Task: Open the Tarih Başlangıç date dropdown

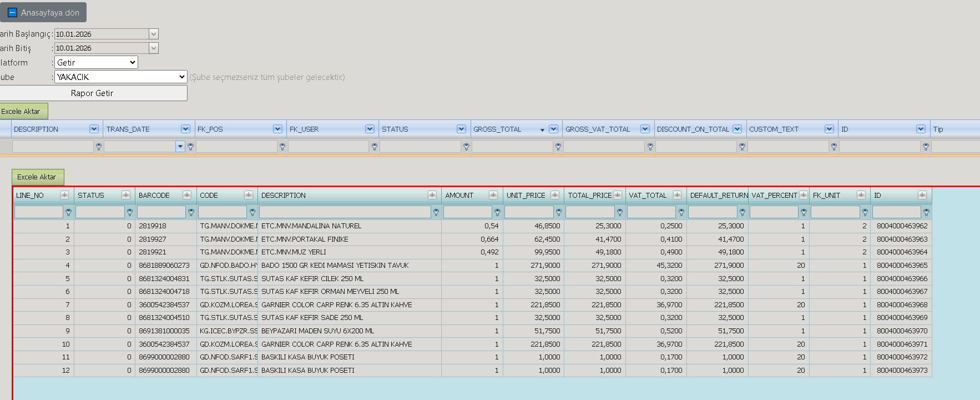Action: 154,34
